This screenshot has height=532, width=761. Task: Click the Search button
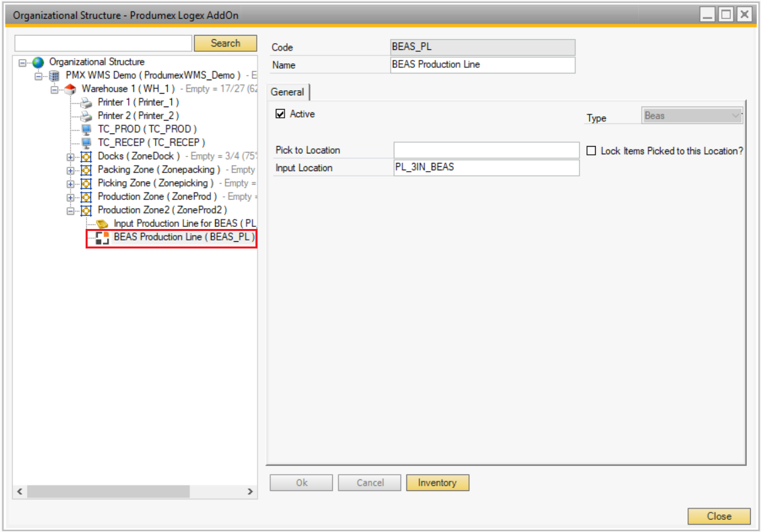click(226, 43)
